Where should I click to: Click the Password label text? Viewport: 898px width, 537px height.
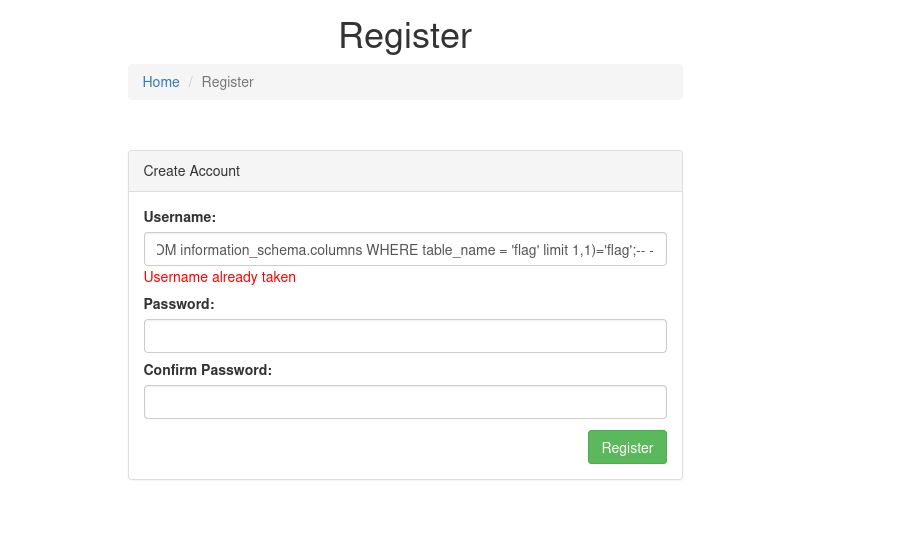coord(179,304)
